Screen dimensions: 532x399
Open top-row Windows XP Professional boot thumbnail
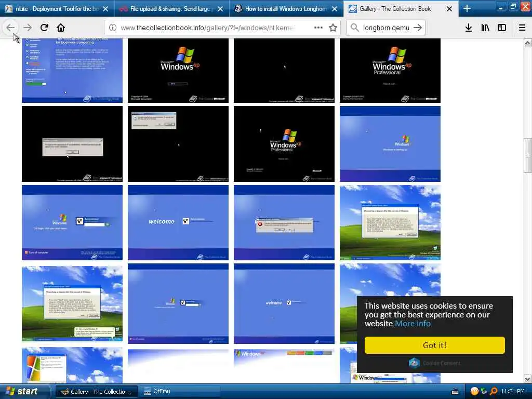click(390, 71)
